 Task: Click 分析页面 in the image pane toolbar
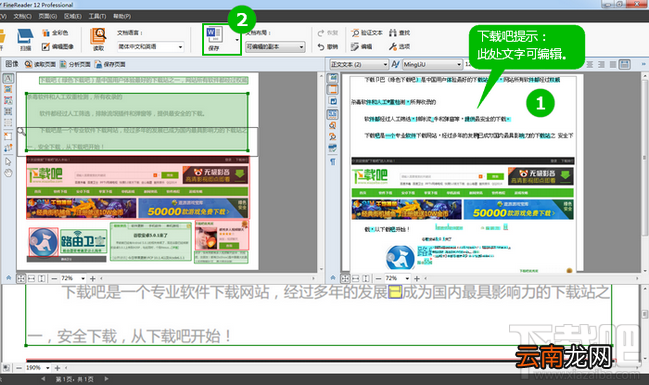(x=75, y=64)
